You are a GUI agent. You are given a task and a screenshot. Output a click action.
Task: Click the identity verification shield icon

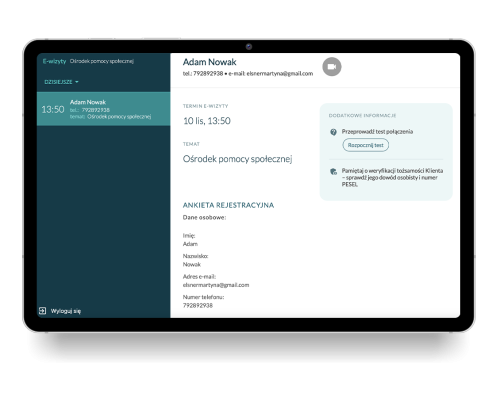click(x=333, y=172)
